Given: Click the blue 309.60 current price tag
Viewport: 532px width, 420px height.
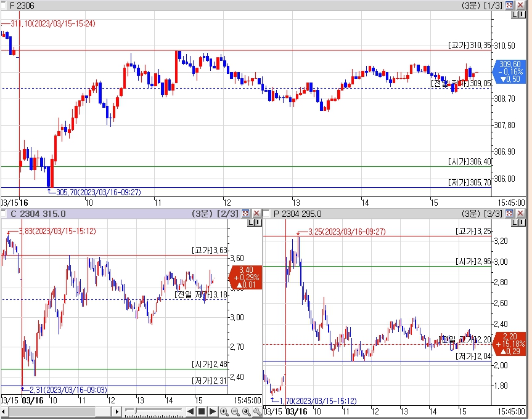Looking at the screenshot, I should (510, 71).
